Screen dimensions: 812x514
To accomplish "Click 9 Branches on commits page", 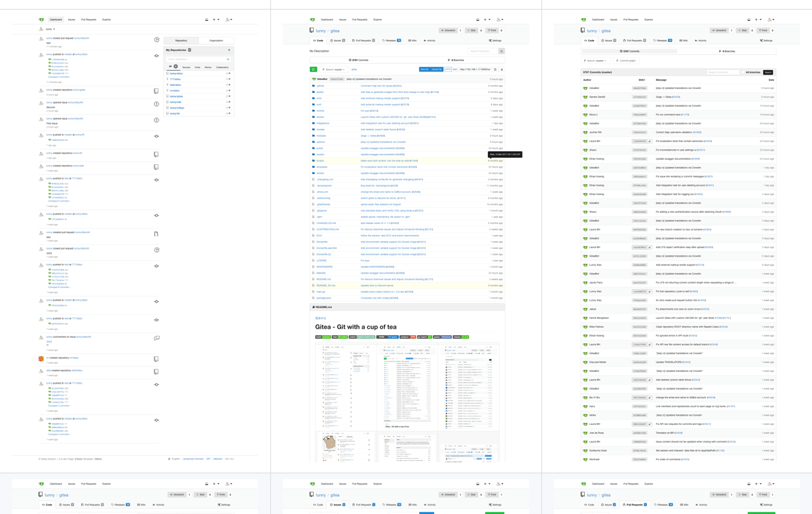I will coord(727,51).
